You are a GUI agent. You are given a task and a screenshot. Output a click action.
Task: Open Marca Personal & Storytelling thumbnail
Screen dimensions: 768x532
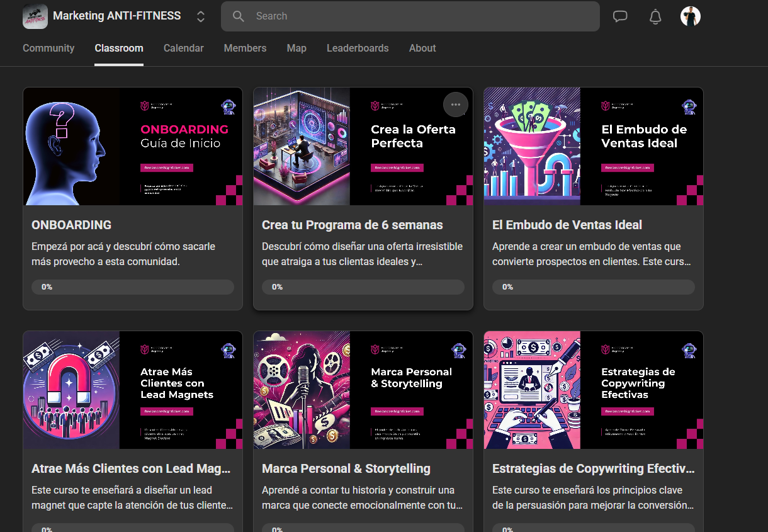coord(363,390)
